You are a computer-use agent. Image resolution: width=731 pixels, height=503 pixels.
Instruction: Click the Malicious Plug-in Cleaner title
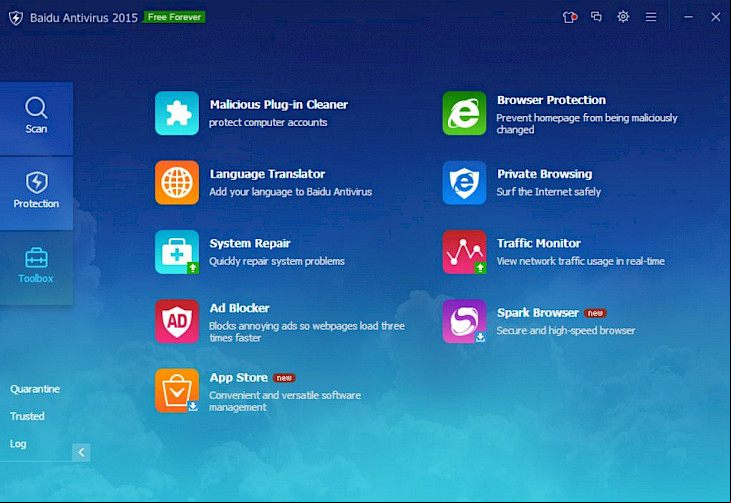279,104
